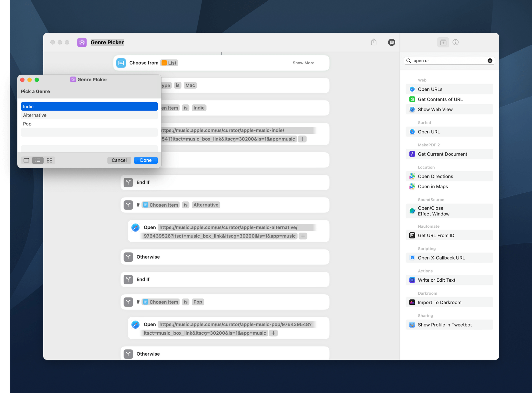This screenshot has width=532, height=393.
Task: Open the feedback speech bubble icon
Action: click(391, 42)
